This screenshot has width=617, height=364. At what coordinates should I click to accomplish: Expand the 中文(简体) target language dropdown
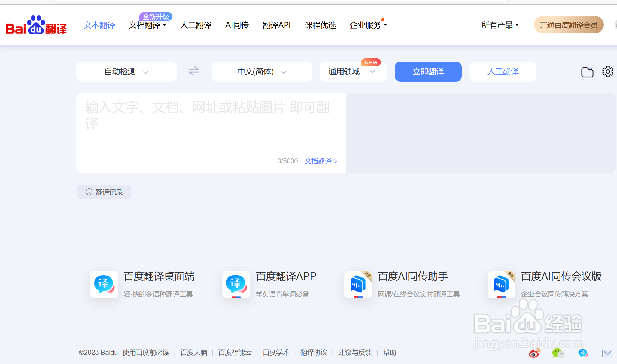[262, 72]
